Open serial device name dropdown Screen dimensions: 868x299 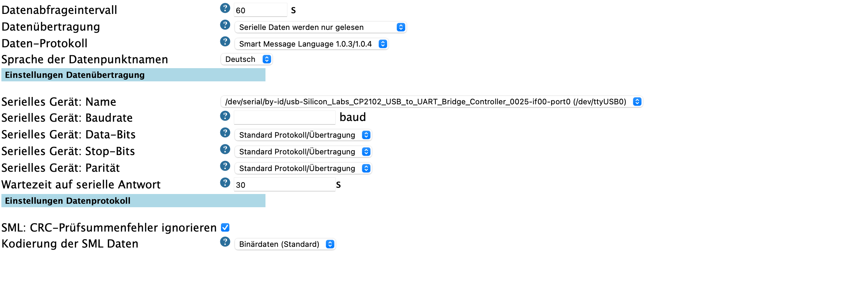(431, 102)
